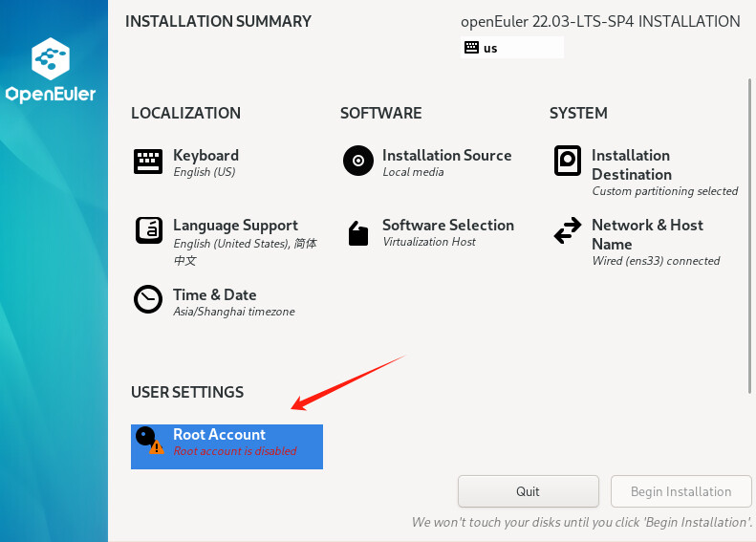Open Installation Destination configuration

[x=646, y=172]
